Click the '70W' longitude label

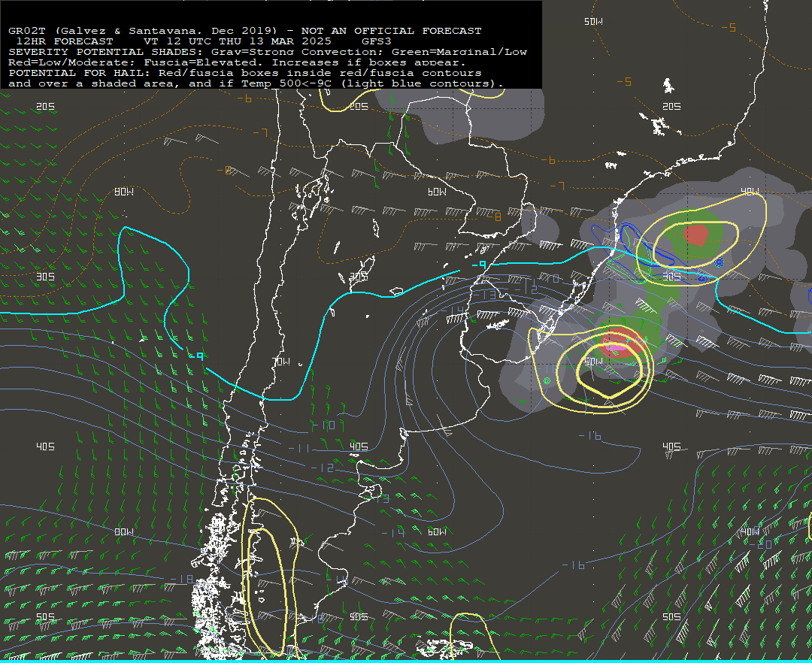(282, 362)
